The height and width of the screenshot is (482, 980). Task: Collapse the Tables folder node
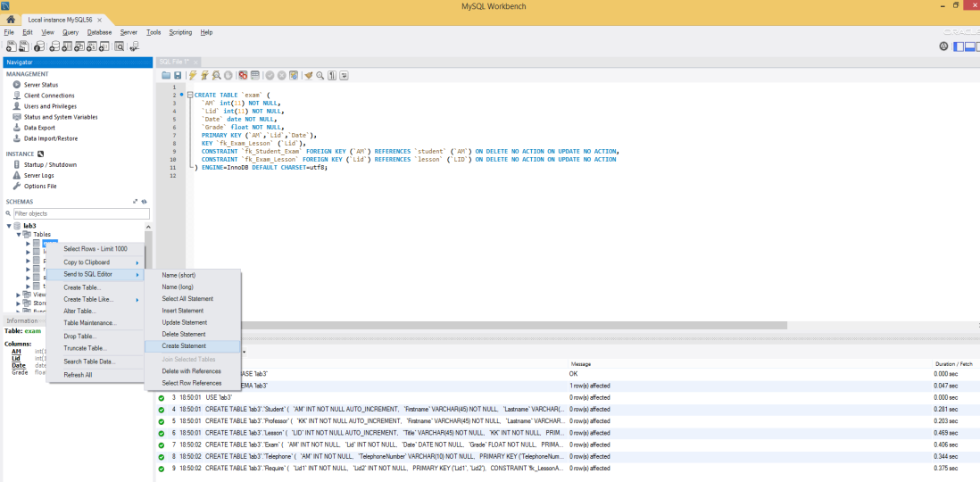coord(19,235)
